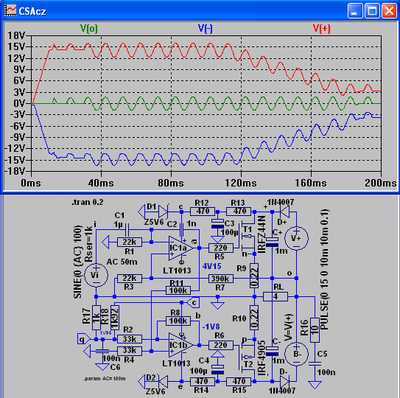This screenshot has height=398, width=400.
Task: Click the Vi sine voltage source symbol
Action: [x=95, y=275]
